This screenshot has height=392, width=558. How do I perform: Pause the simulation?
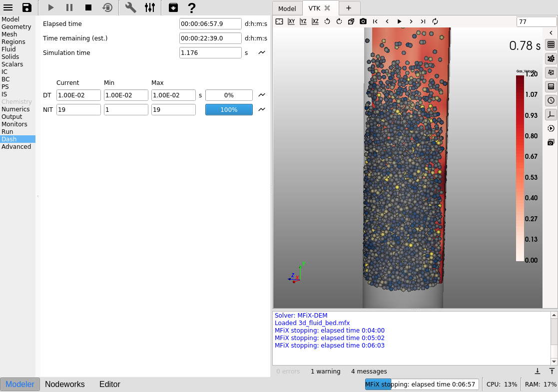tap(69, 7)
